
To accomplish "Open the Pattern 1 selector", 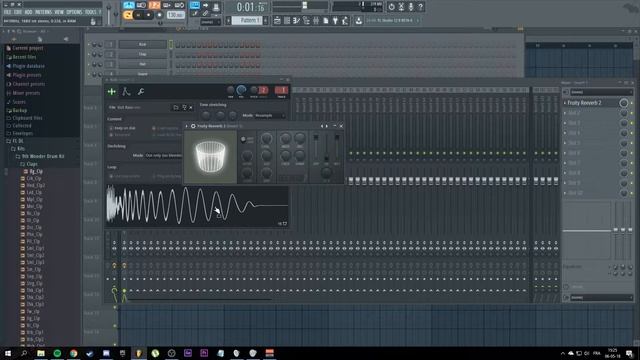I will [x=248, y=20].
